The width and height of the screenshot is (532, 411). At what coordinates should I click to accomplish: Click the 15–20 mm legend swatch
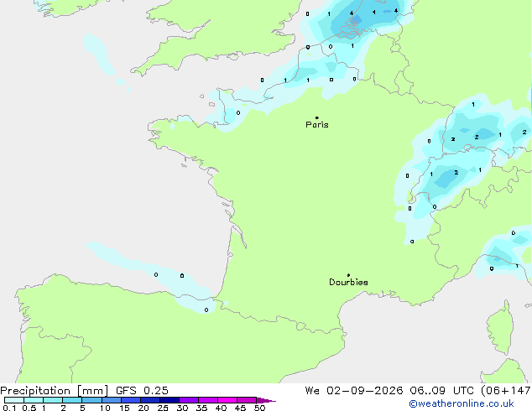pos(130,400)
